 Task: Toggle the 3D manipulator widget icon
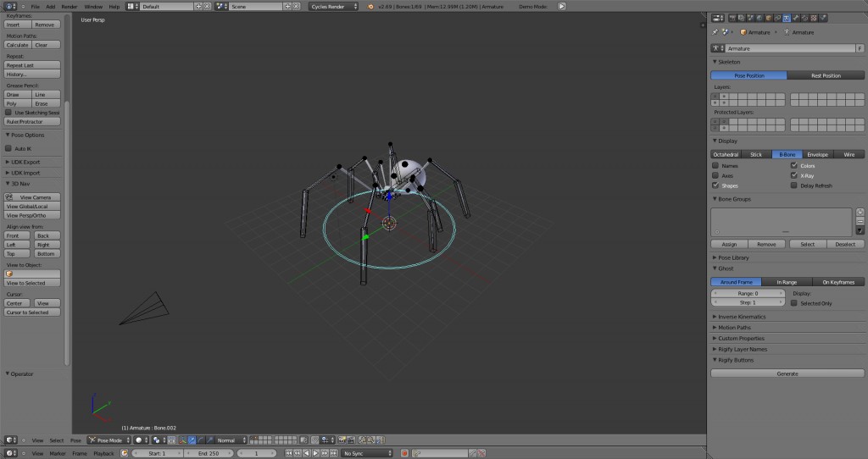click(182, 440)
